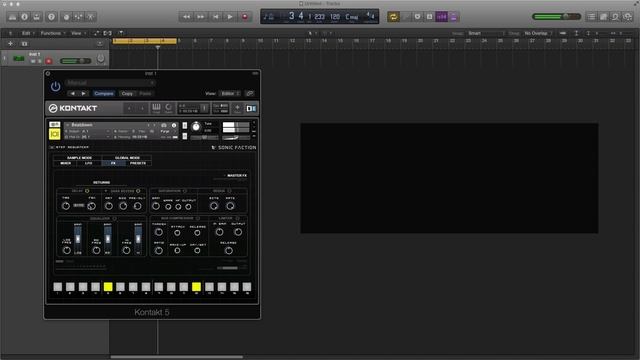This screenshot has width=640, height=360.
Task: Adjust the master volume slider
Action: 556,17
